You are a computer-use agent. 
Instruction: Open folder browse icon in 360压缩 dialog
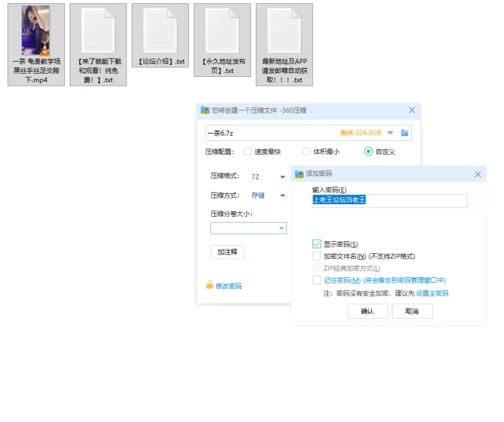click(404, 133)
